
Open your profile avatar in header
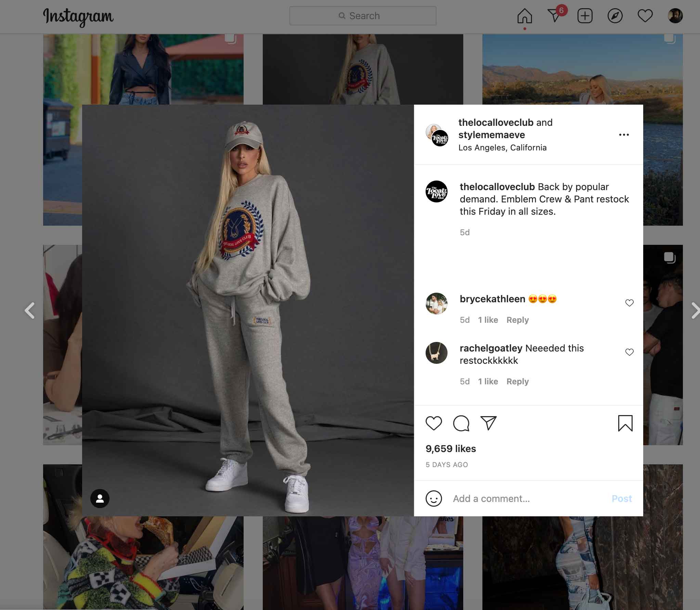[x=675, y=16]
